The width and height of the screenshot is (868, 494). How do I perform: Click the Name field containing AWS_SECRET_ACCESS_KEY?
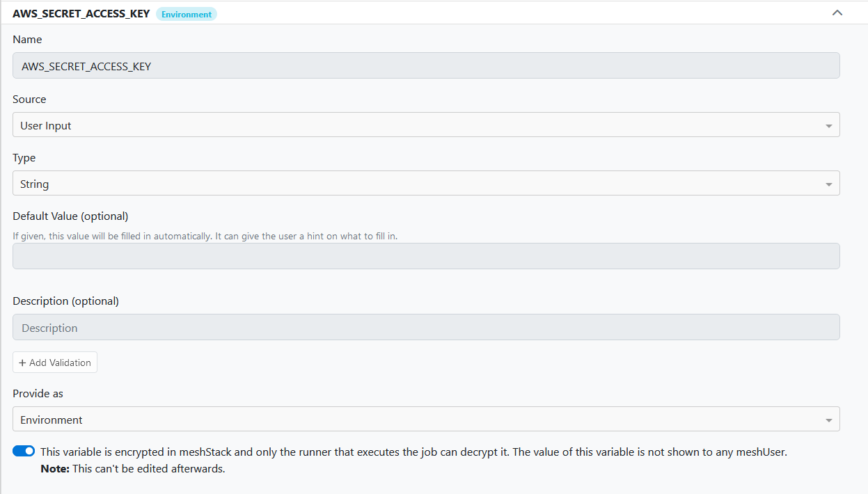pyautogui.click(x=426, y=66)
